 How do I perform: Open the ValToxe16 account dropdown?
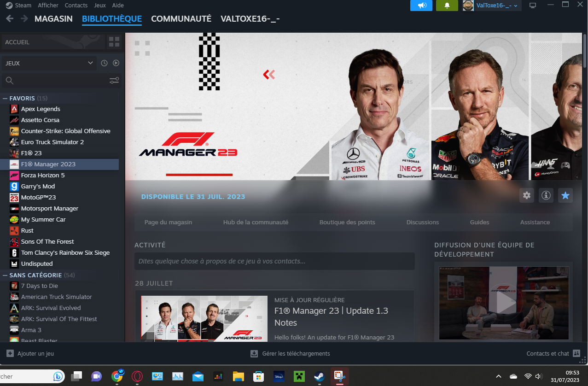click(497, 6)
